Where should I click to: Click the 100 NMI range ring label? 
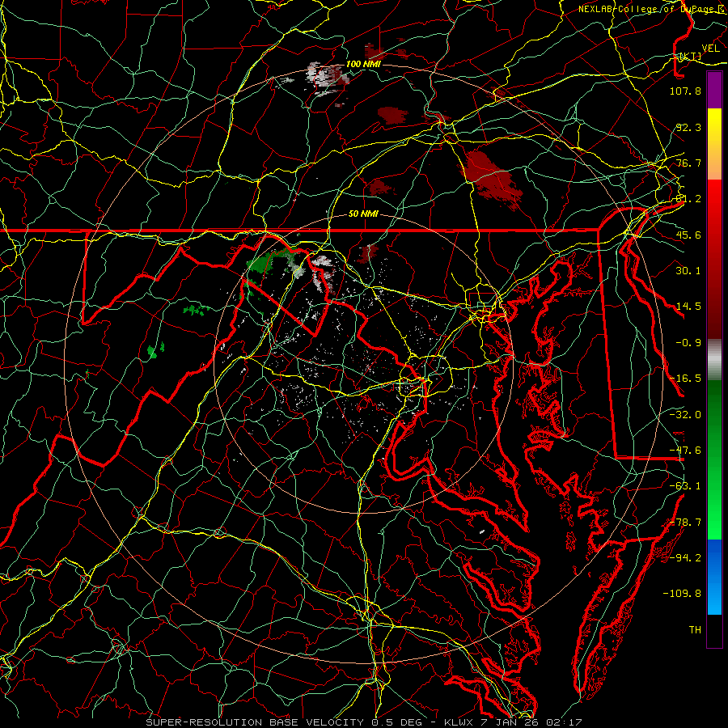pyautogui.click(x=363, y=64)
